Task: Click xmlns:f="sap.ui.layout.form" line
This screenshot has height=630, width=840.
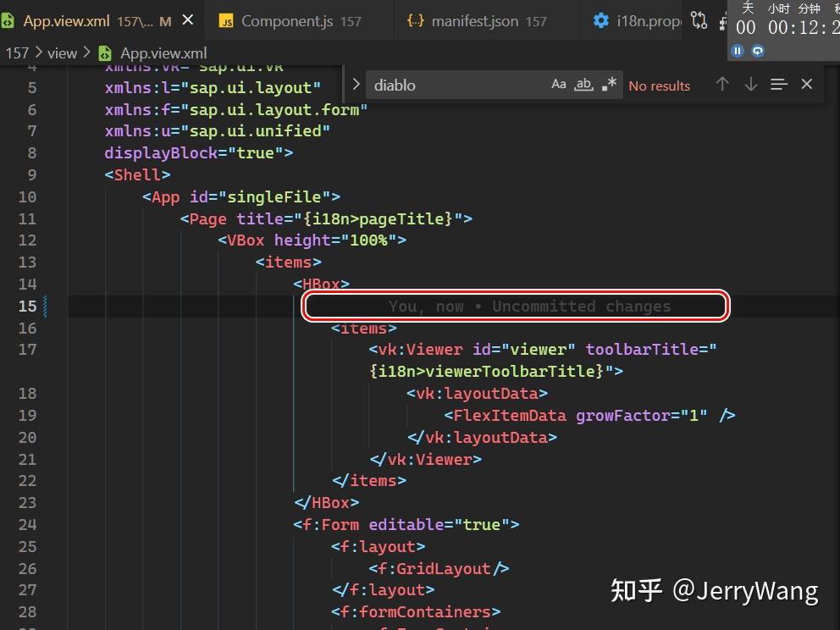Action: click(236, 109)
